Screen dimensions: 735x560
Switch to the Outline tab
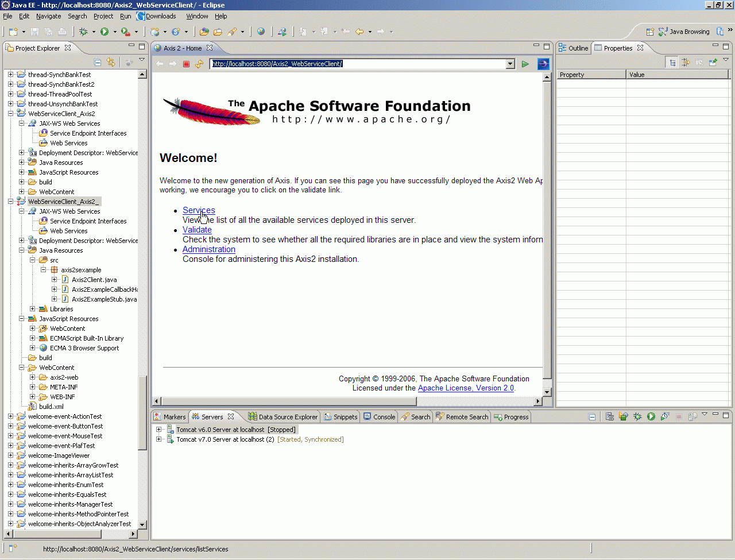coord(574,48)
